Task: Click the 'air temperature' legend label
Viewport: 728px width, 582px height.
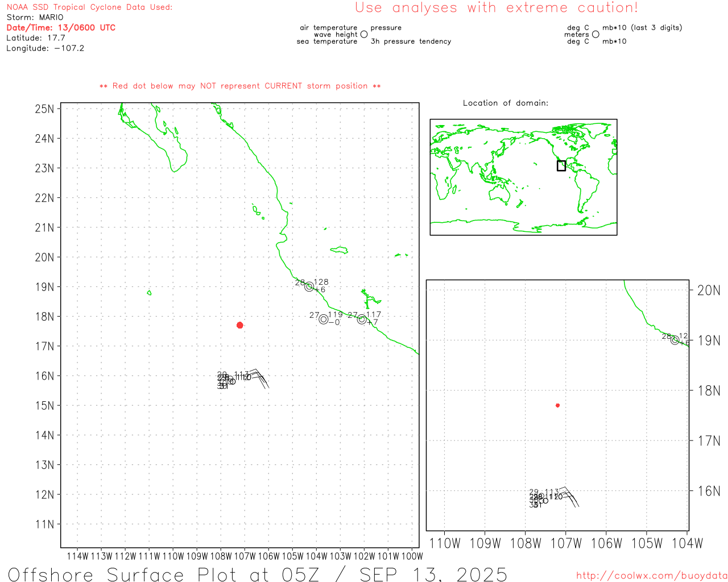Action: pyautogui.click(x=329, y=28)
